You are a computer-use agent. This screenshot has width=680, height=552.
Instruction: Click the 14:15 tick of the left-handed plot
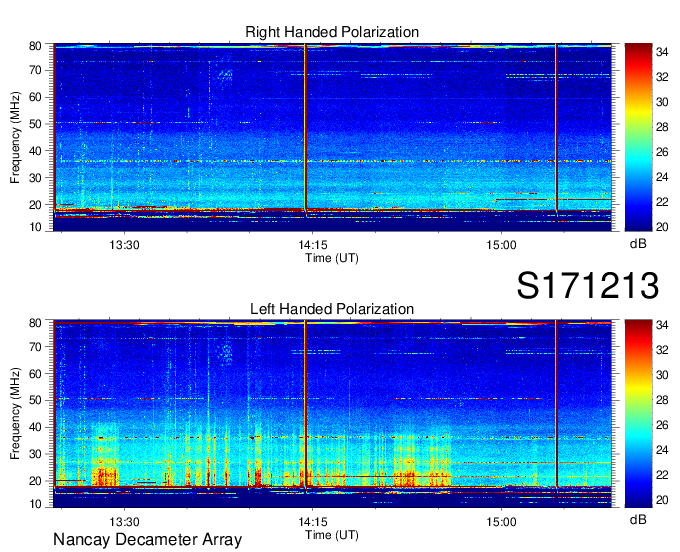point(313,522)
